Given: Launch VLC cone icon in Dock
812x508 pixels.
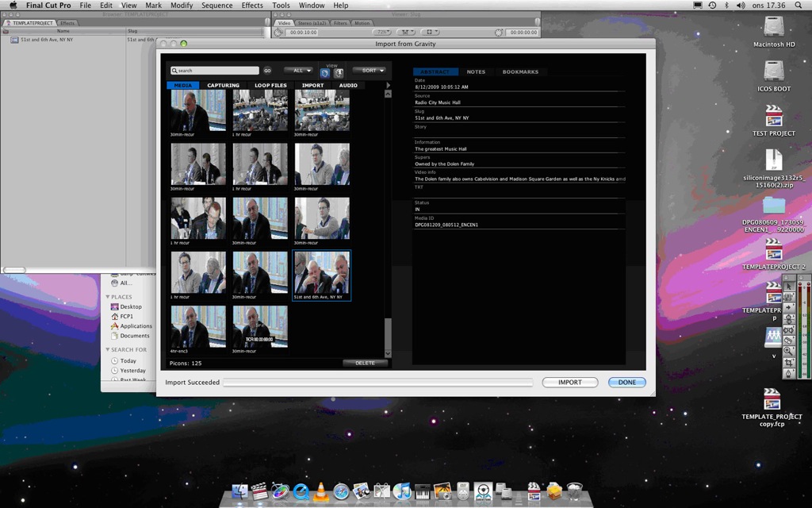Looking at the screenshot, I should [320, 491].
